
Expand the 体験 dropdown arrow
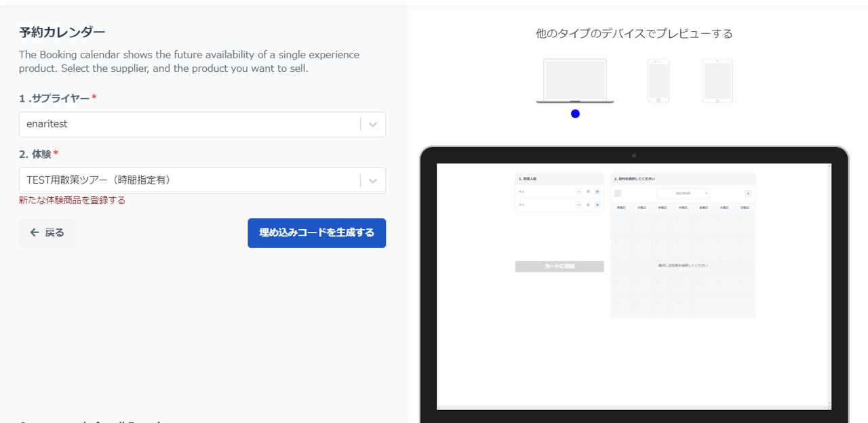[x=373, y=181]
